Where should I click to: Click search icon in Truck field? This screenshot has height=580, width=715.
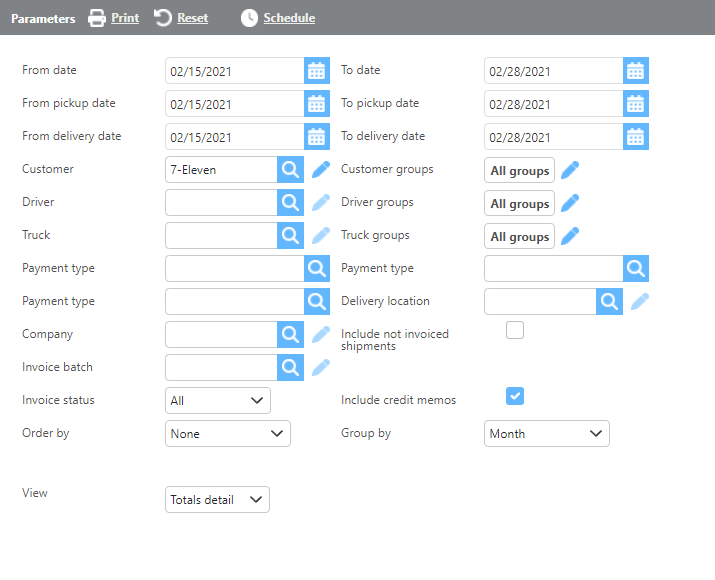[x=290, y=236]
